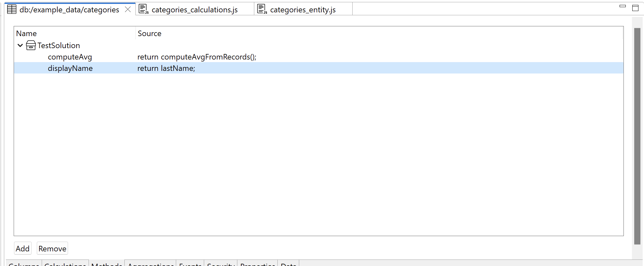Image resolution: width=644 pixels, height=266 pixels.
Task: Click source cell 'return lastName;'
Action: (x=166, y=68)
